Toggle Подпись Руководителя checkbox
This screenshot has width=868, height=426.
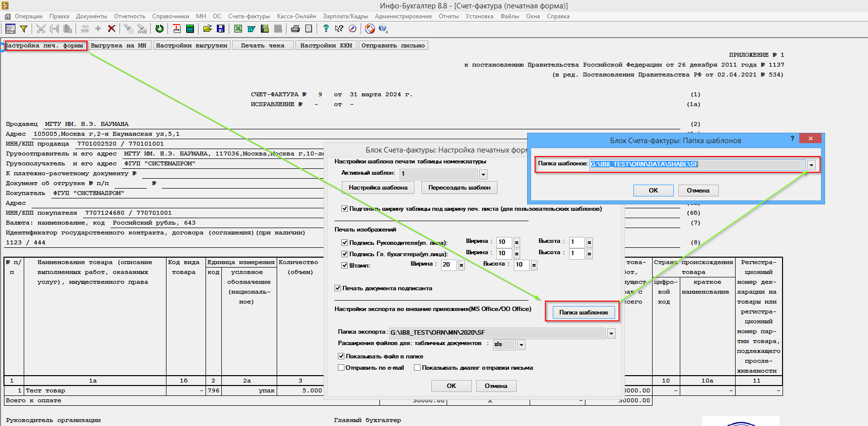[x=344, y=243]
